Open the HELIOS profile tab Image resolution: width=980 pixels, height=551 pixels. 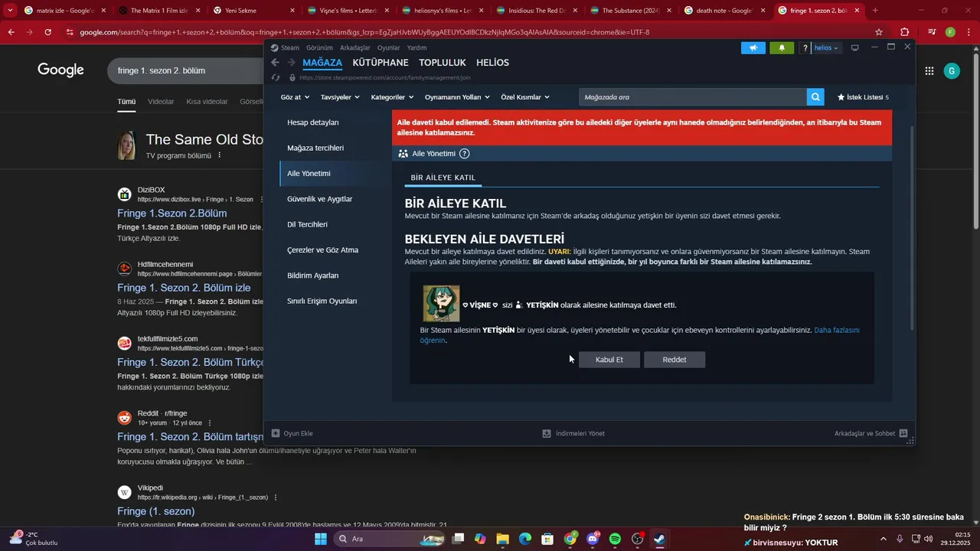point(492,63)
